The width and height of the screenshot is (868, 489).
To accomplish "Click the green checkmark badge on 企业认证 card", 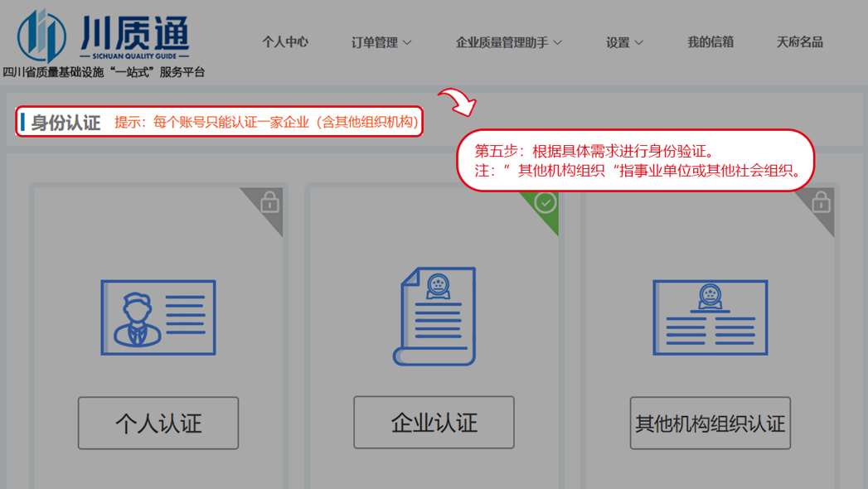I will [545, 203].
